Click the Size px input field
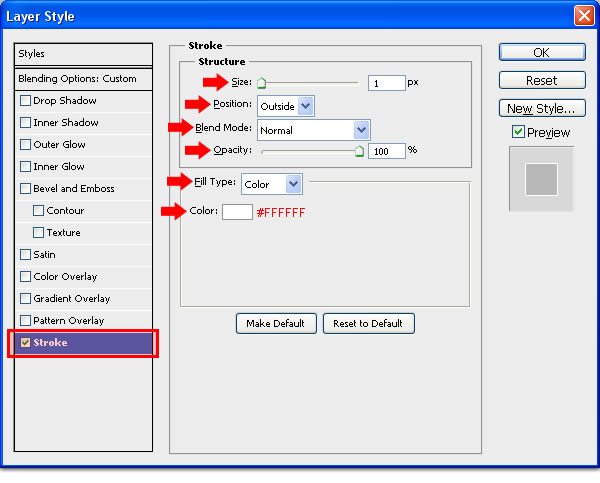Image resolution: width=600 pixels, height=483 pixels. (x=386, y=83)
